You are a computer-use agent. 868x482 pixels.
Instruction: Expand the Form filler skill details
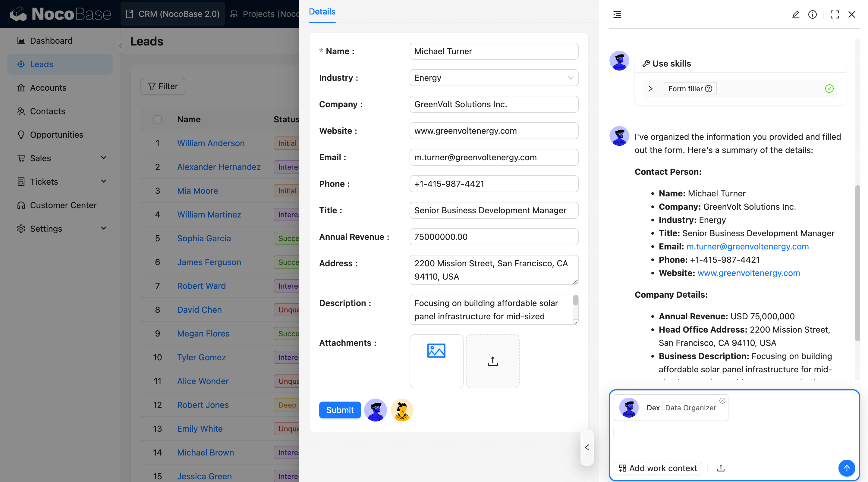click(x=650, y=89)
